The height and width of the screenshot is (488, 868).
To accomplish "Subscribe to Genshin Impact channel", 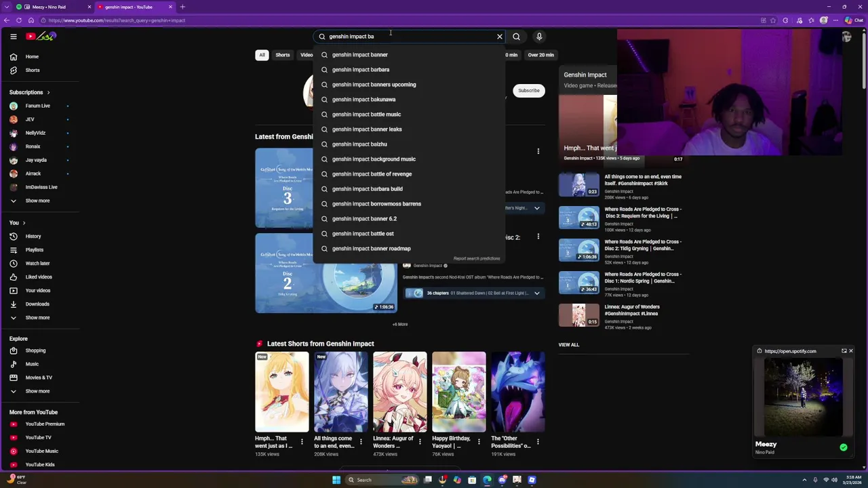I will [x=529, y=91].
